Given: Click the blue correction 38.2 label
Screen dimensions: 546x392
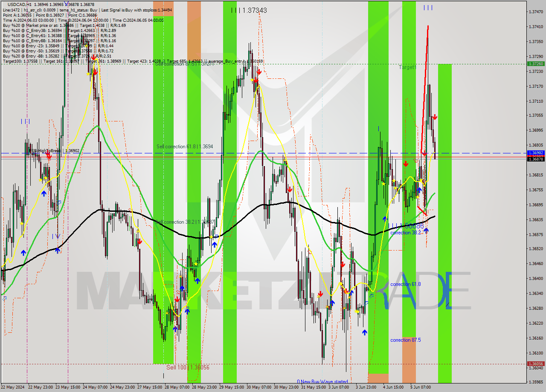Looking at the screenshot, I should [405, 233].
